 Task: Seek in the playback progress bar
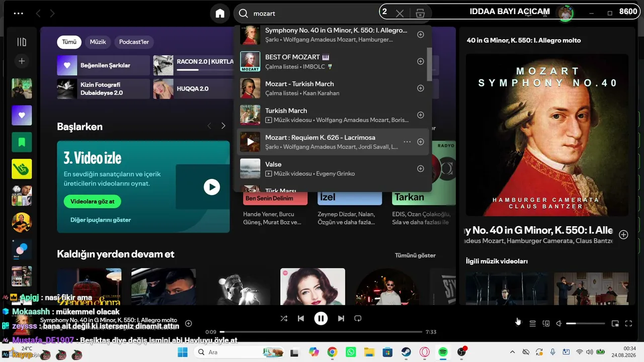[x=320, y=332]
